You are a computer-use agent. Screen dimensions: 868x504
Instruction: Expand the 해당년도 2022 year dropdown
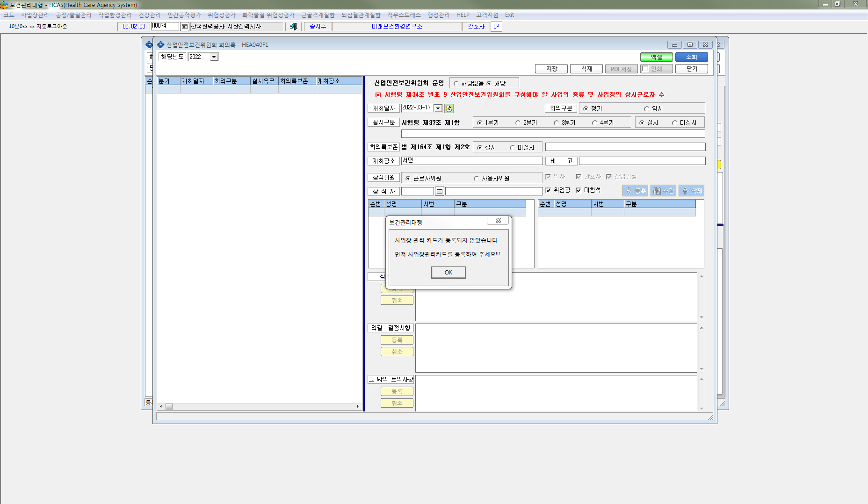pos(214,57)
